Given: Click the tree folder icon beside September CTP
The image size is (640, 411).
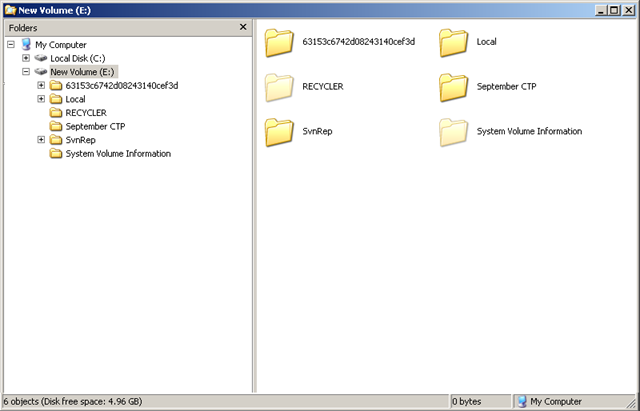Looking at the screenshot, I should 56,126.
